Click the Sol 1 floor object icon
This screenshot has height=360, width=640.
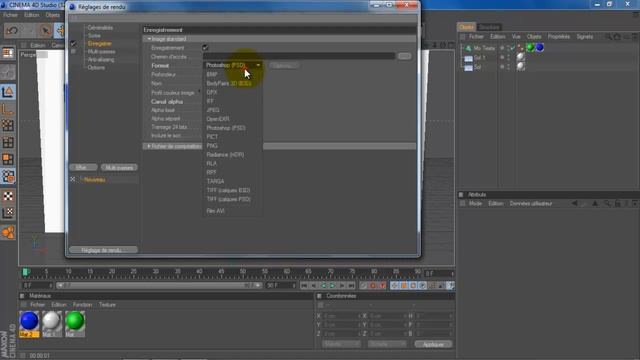pos(468,58)
